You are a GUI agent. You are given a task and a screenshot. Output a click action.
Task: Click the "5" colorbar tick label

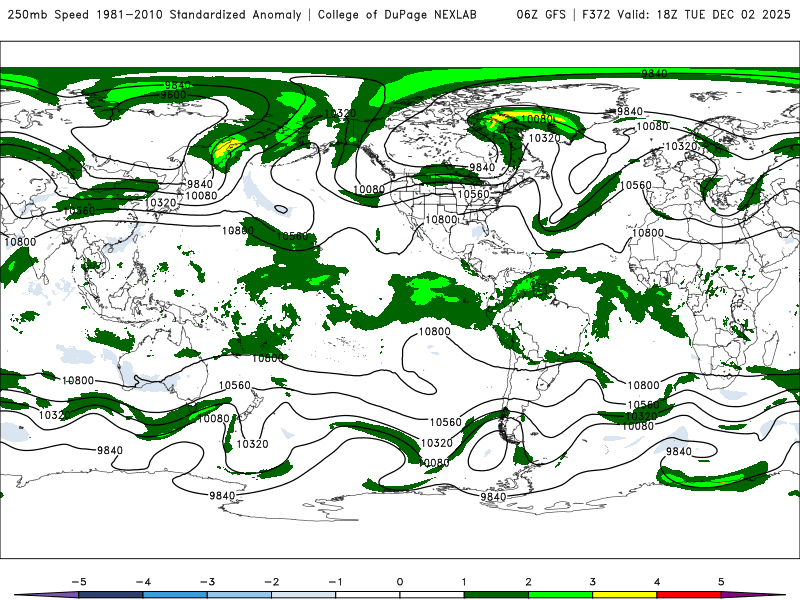721,582
